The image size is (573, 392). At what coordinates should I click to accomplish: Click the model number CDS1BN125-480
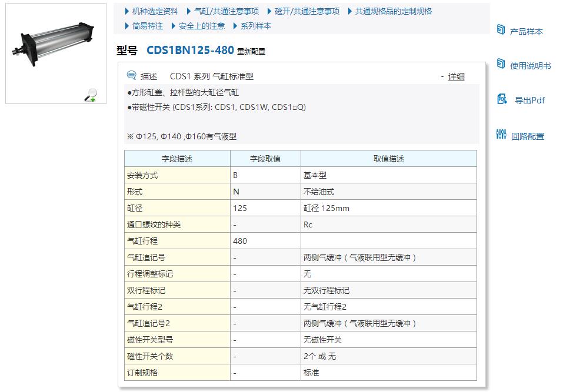pyautogui.click(x=190, y=51)
